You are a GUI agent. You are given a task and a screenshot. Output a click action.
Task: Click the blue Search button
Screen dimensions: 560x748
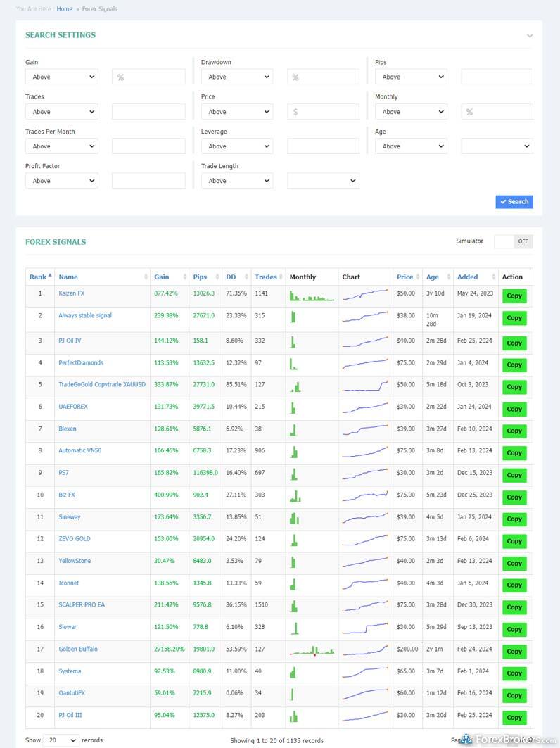[514, 202]
